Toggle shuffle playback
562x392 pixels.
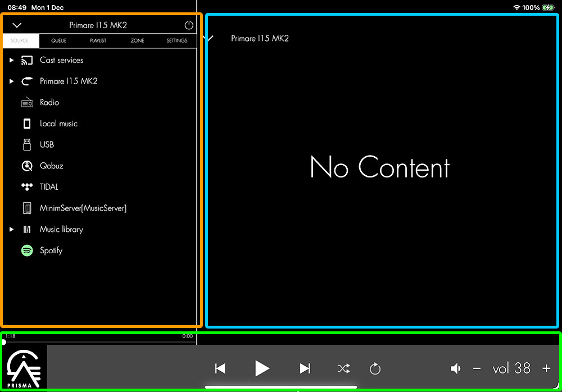[x=343, y=368]
